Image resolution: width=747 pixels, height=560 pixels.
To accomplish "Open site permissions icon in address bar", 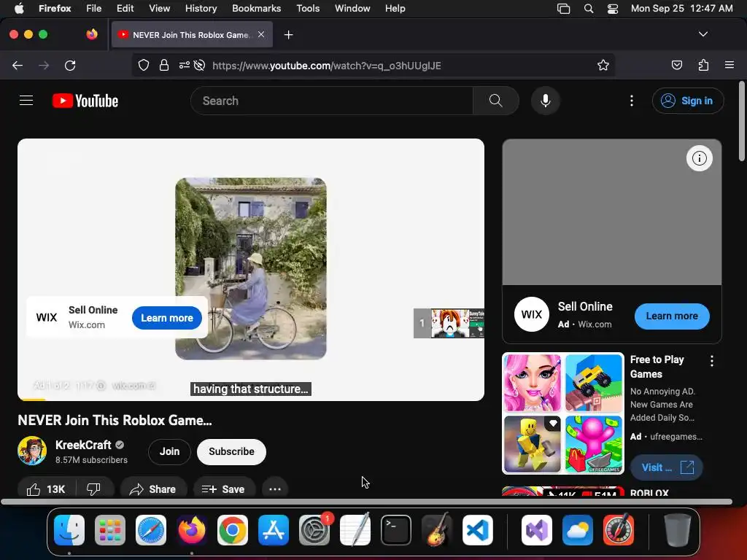I will (185, 65).
